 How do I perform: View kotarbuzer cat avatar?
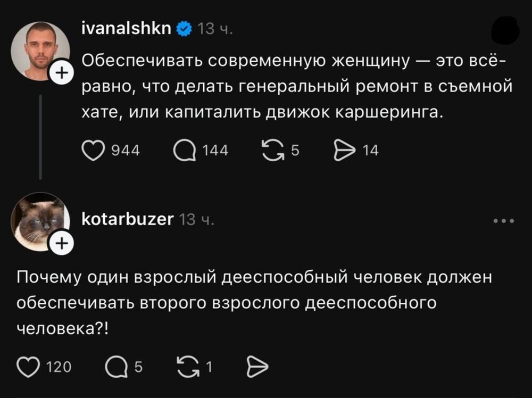[40, 222]
